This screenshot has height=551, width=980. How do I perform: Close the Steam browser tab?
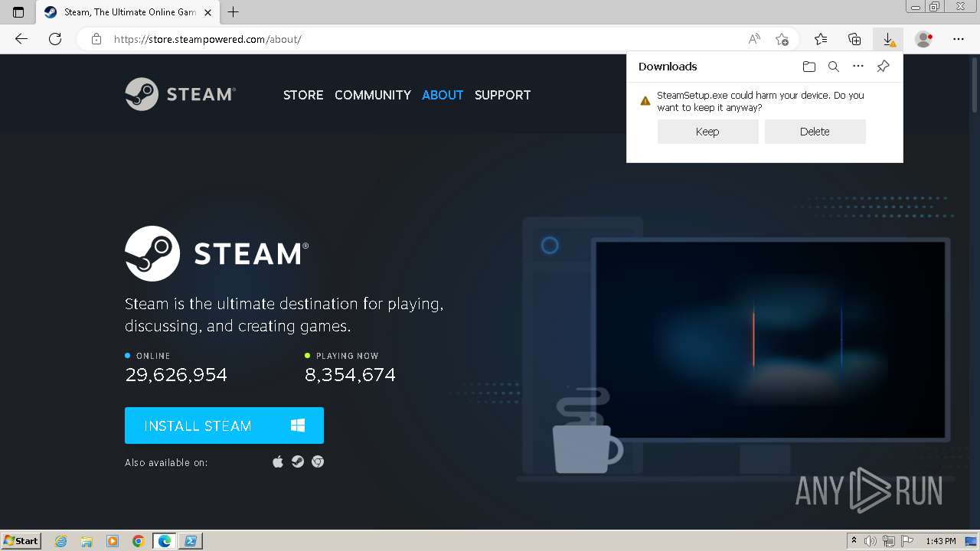coord(207,12)
